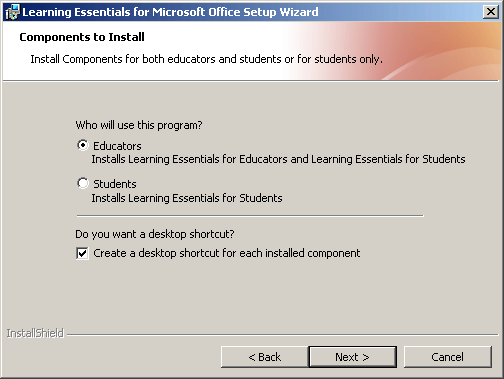Click the InstallShield branding text
Viewport: 504px width, 379px height.
tap(35, 333)
